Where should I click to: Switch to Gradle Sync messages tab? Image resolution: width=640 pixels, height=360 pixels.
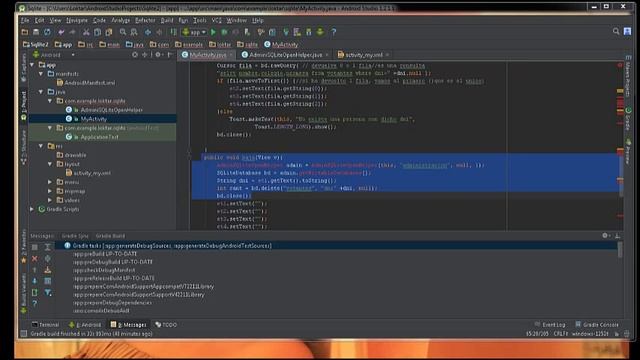[x=75, y=236]
